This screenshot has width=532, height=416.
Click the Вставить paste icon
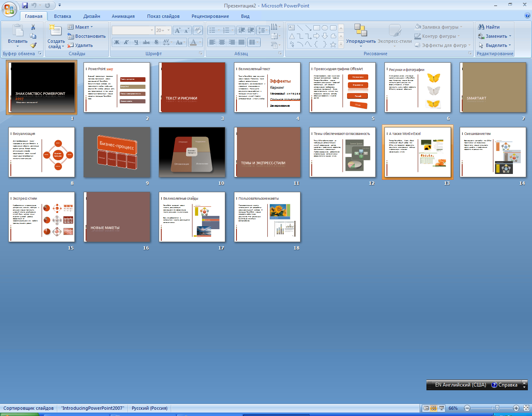17,31
